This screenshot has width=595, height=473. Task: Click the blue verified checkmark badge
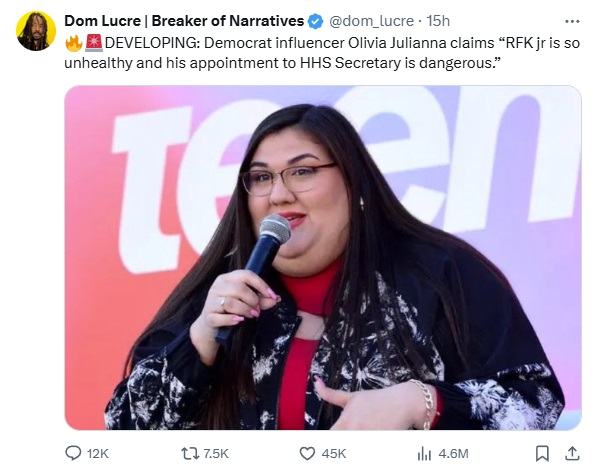point(315,21)
